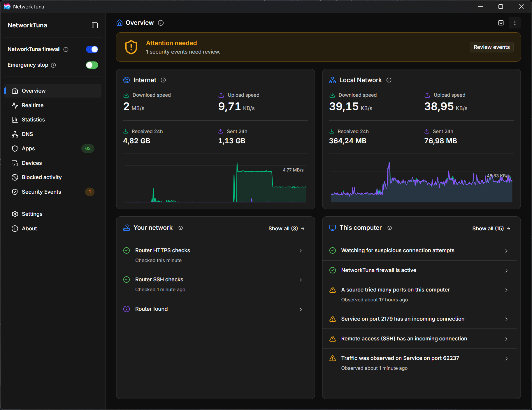
Task: Click the Security Events count badge 1
Action: point(90,192)
